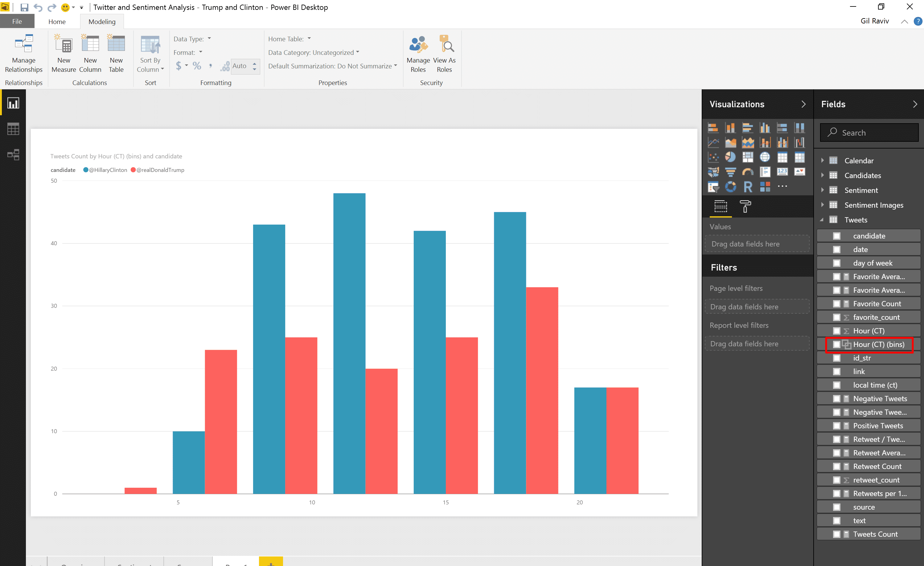The height and width of the screenshot is (566, 924).
Task: Open the File menu
Action: 17,21
